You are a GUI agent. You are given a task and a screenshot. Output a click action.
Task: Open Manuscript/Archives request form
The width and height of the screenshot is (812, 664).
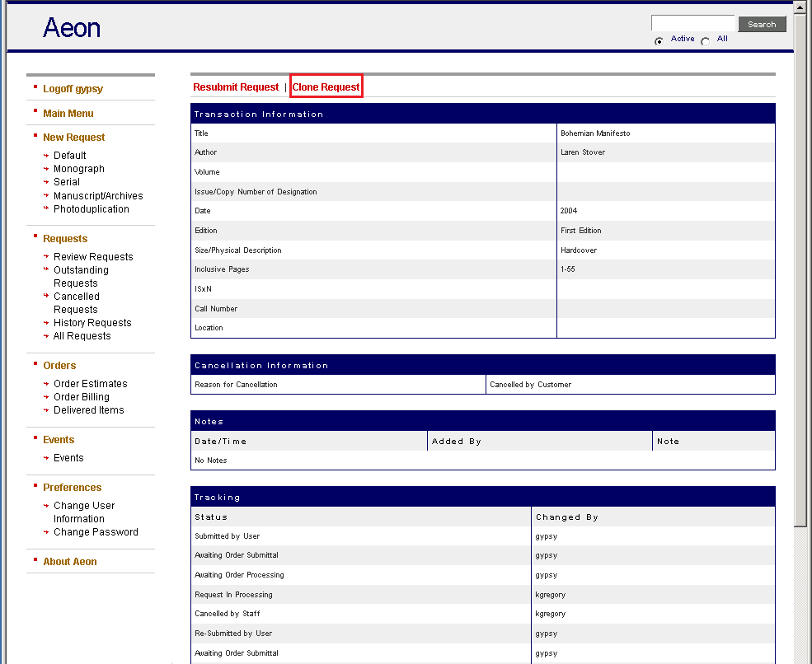(x=98, y=196)
